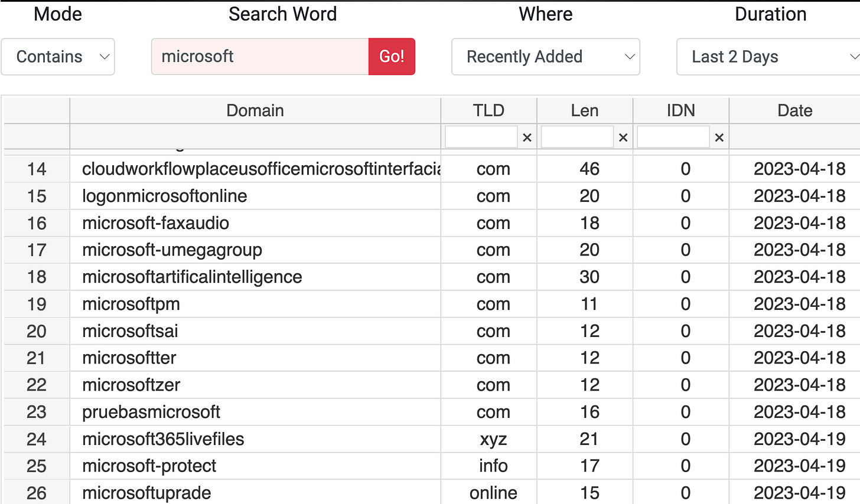Select the pruebasmicrosoft domain
This screenshot has width=860, height=504.
click(151, 412)
